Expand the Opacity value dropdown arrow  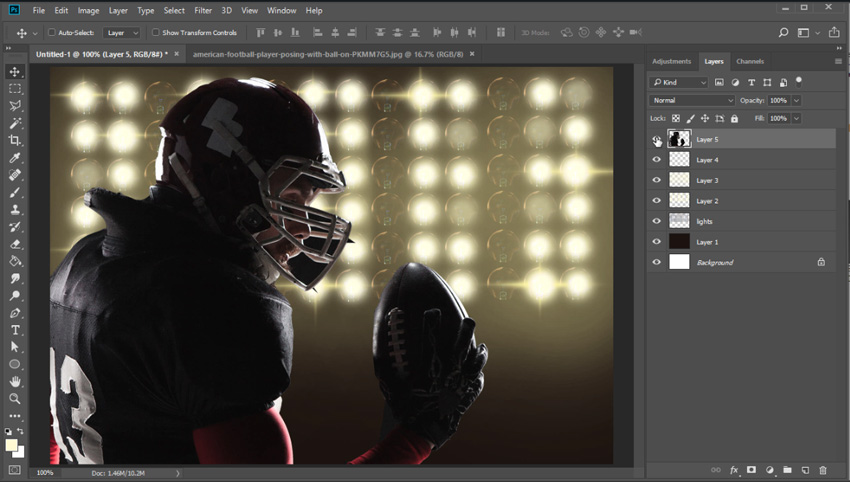pyautogui.click(x=796, y=101)
